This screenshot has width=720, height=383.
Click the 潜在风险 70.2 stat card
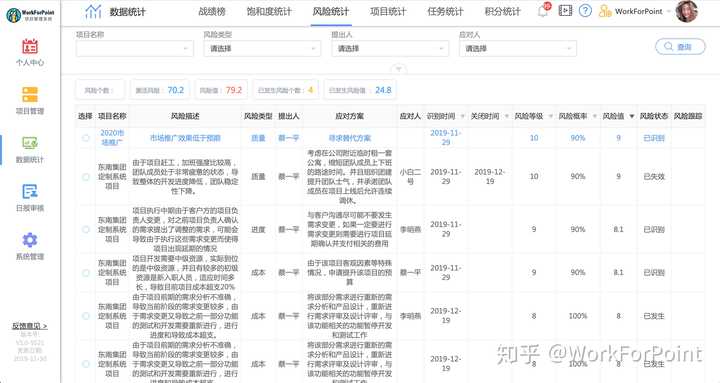point(160,90)
